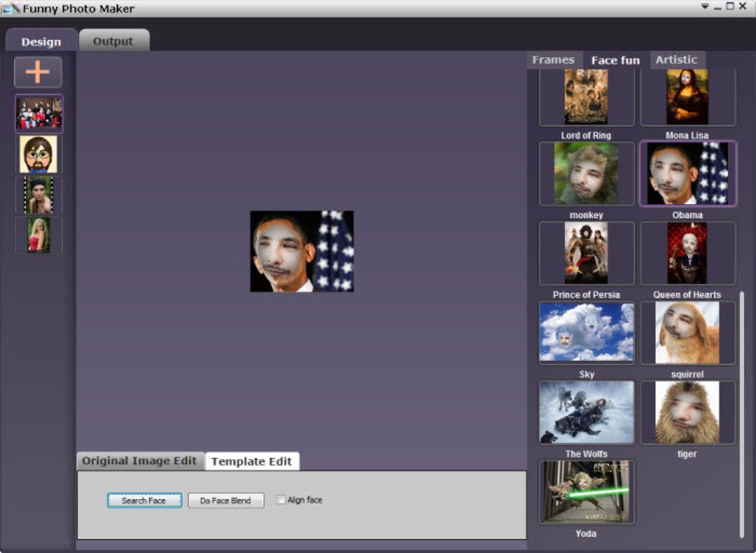Select the group family photo thumbnail
Screen dimensions: 756x553
(x=39, y=113)
